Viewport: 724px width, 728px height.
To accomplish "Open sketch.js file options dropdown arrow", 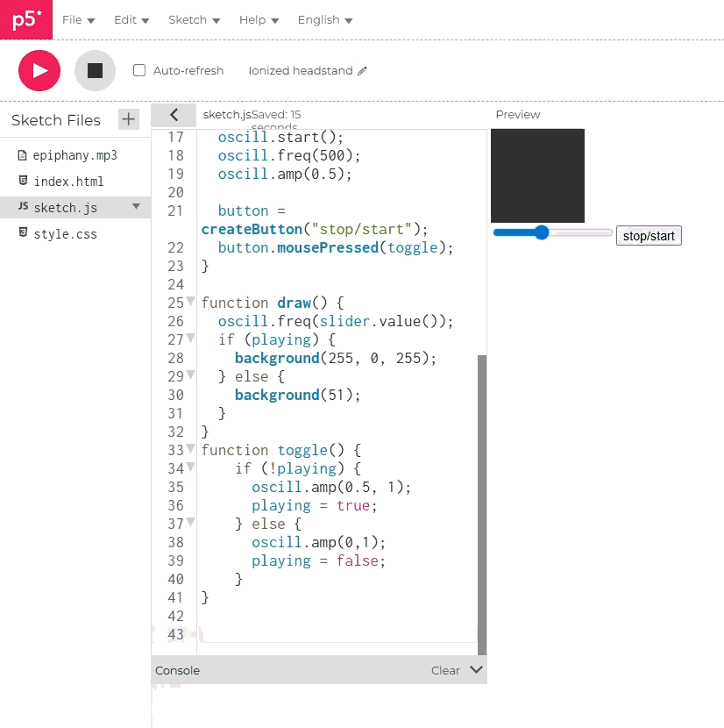I will pyautogui.click(x=136, y=206).
